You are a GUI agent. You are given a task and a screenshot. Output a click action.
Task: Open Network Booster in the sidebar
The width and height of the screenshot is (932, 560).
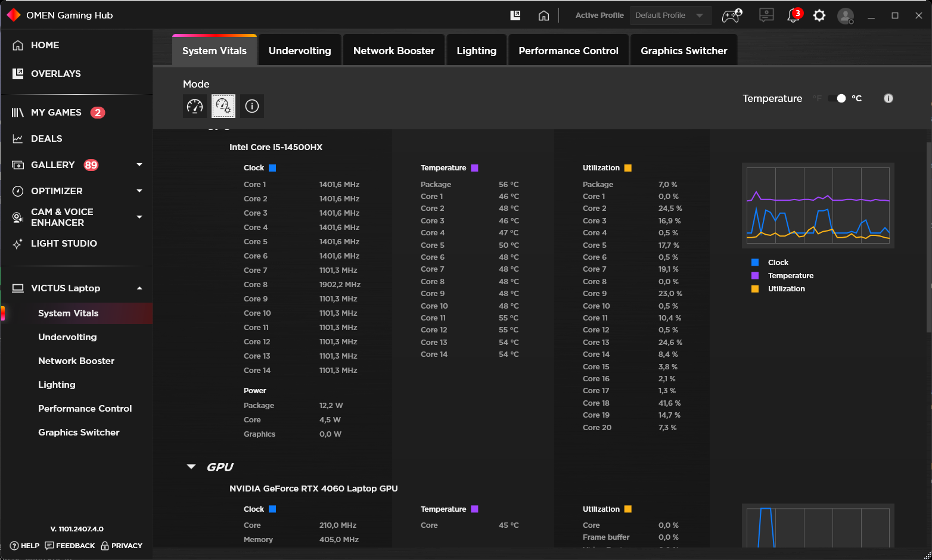(76, 361)
